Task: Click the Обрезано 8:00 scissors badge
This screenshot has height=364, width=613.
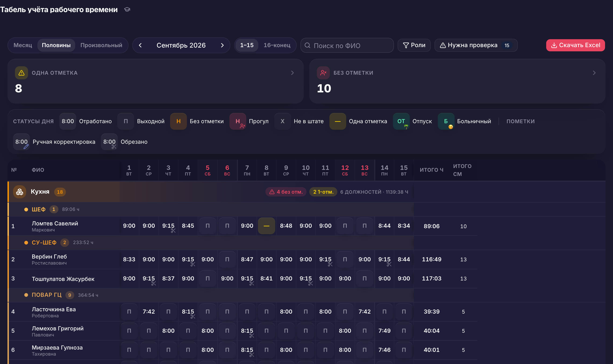Action: click(109, 142)
